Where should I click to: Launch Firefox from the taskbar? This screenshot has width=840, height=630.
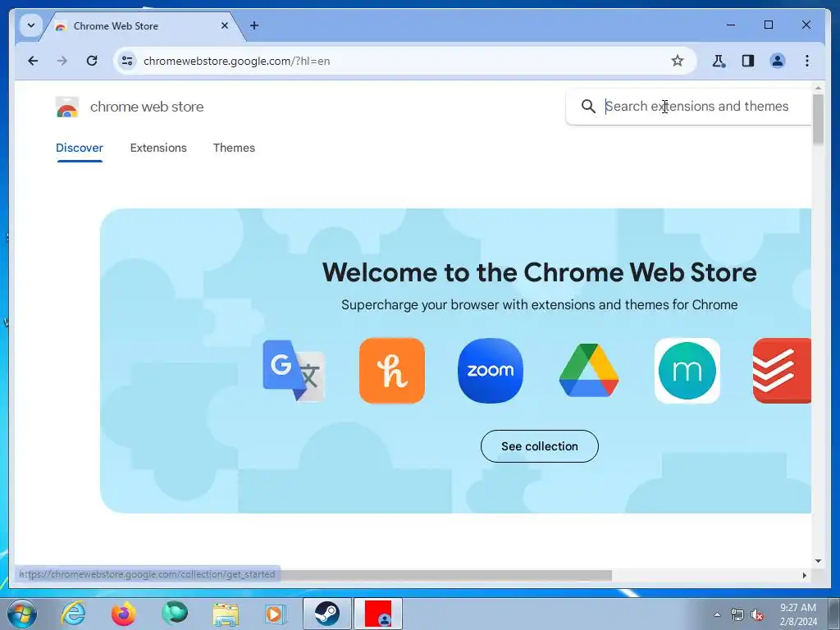click(124, 614)
